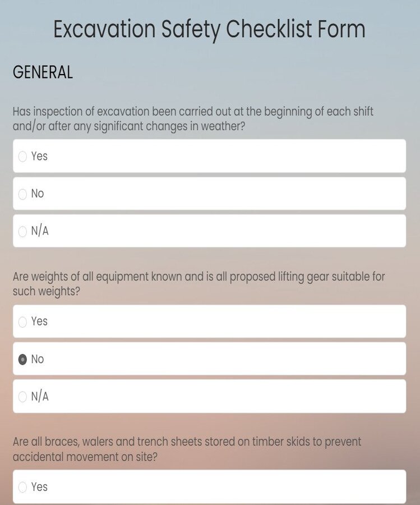The height and width of the screenshot is (505, 420).
Task: Select Yes for the braces and trench sheets question
Action: [x=23, y=487]
